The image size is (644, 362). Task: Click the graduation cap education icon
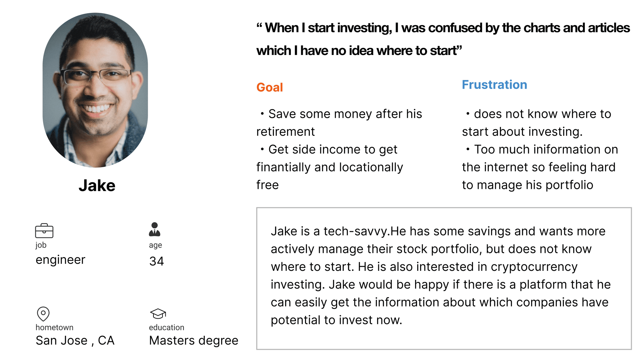point(158,313)
